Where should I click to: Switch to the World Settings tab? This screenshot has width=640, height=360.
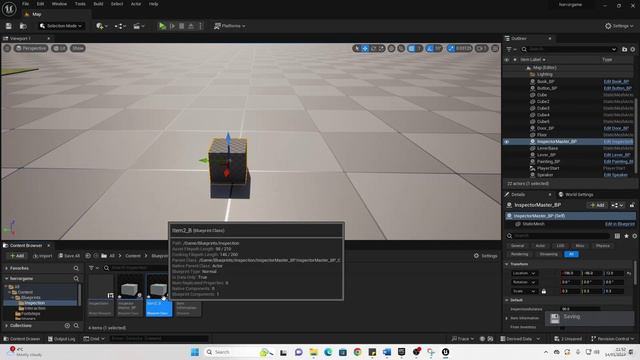click(x=576, y=194)
